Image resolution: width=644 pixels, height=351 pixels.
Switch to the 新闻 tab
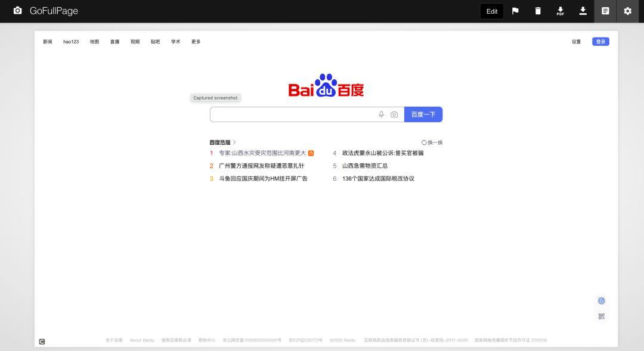tap(47, 42)
